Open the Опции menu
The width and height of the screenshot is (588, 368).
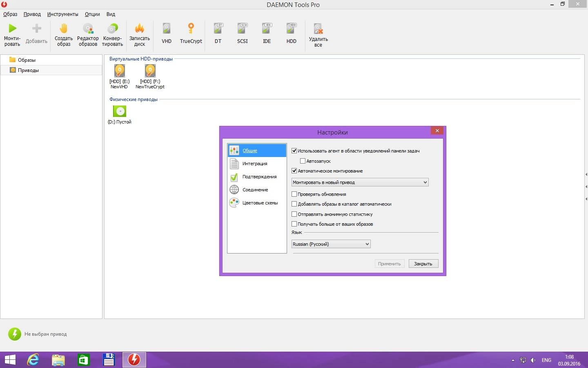coord(92,14)
